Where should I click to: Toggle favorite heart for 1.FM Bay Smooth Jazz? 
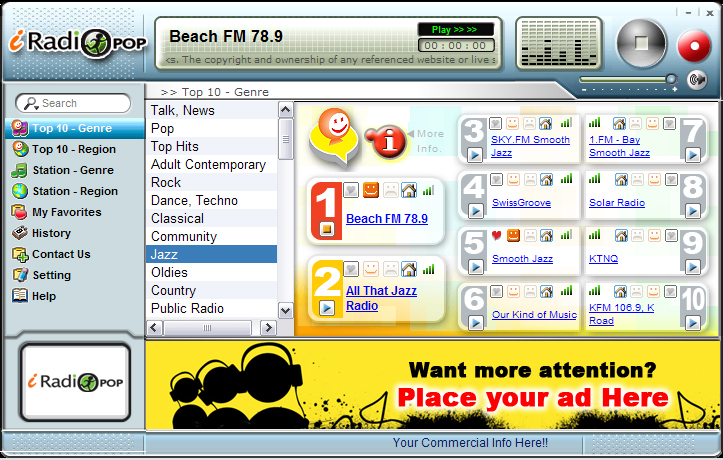pyautogui.click(x=670, y=123)
